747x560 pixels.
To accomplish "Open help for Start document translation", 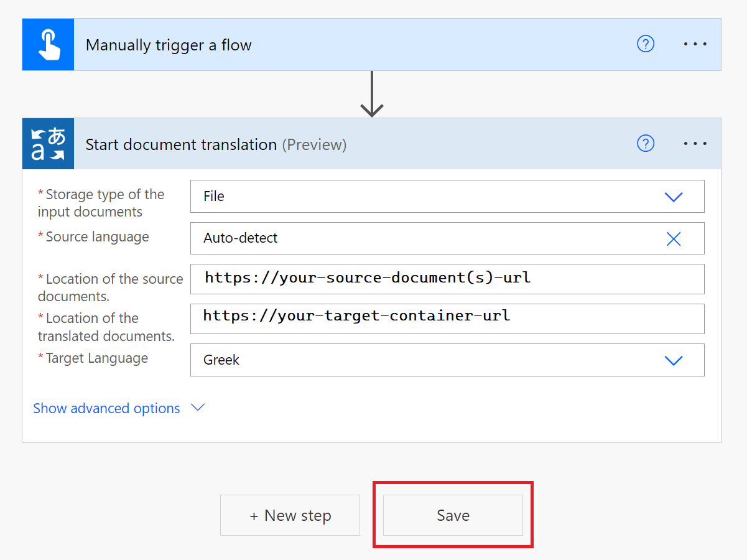I will (x=646, y=144).
